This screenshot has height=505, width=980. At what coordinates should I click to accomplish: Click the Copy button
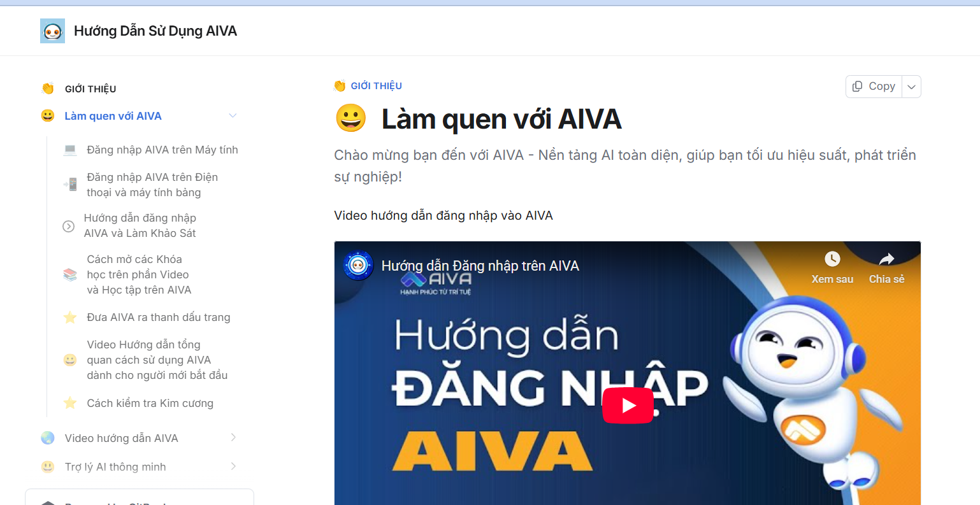click(x=874, y=87)
